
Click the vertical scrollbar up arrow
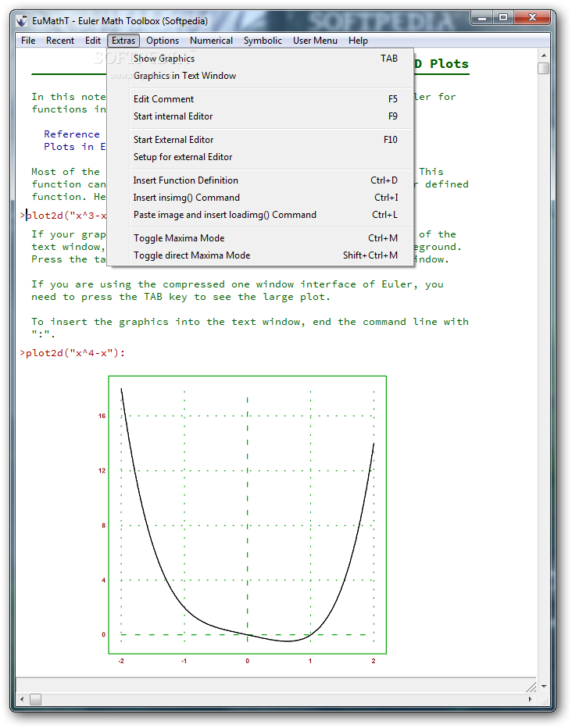tap(544, 55)
